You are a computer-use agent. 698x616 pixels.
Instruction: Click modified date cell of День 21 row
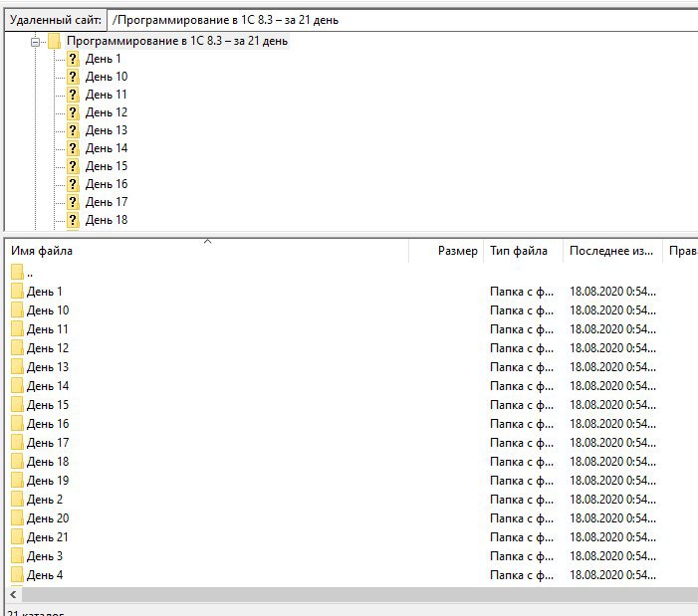click(612, 537)
